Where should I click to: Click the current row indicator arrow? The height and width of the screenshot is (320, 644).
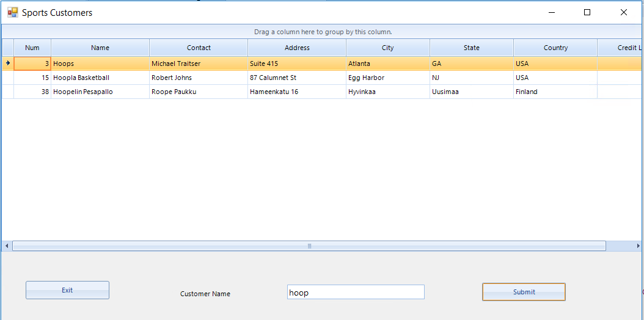[8, 63]
